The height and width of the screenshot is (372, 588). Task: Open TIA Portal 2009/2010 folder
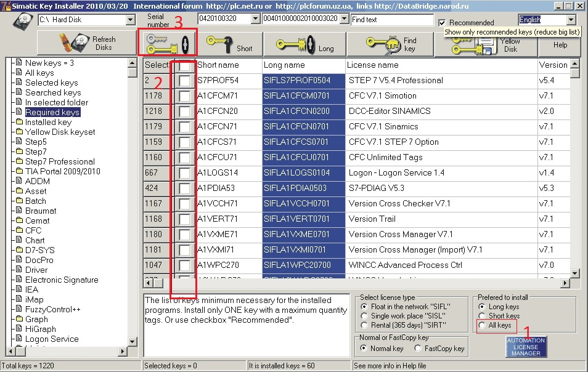[x=63, y=171]
